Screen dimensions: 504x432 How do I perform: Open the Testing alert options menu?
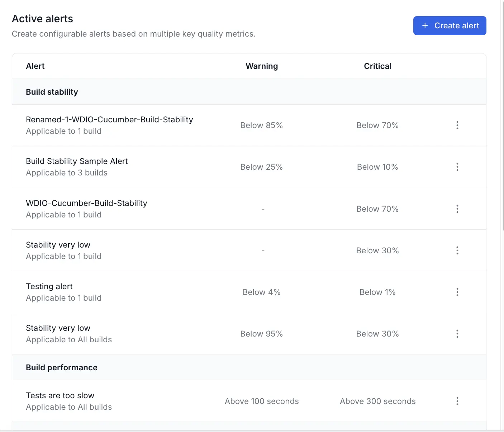[x=457, y=292]
